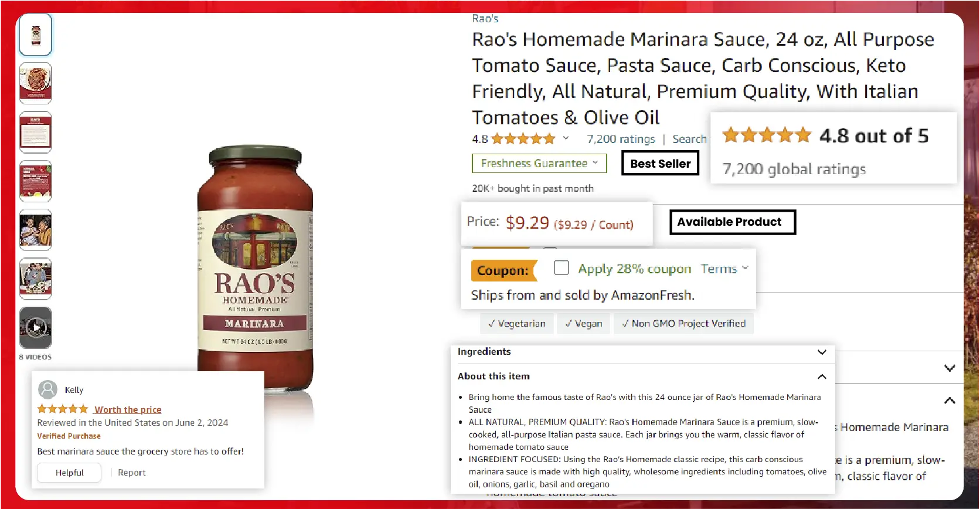Click the Non GMO Project Verified badge
Viewport: 980px width, 509px height.
(683, 324)
